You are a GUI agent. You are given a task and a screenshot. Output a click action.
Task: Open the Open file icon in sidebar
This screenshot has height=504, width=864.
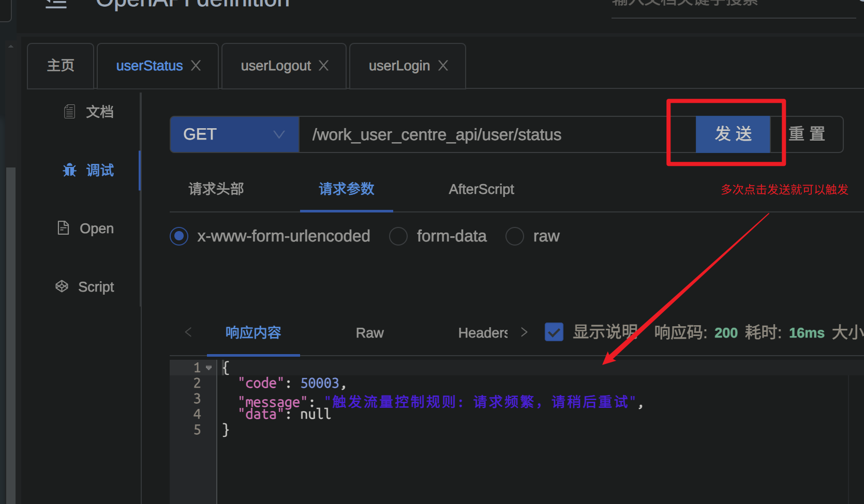tap(63, 228)
